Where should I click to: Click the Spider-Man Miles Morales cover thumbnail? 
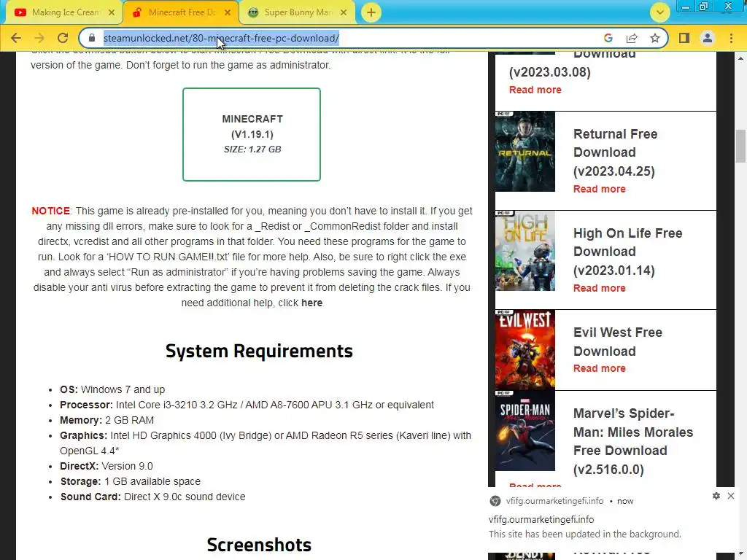click(x=525, y=430)
